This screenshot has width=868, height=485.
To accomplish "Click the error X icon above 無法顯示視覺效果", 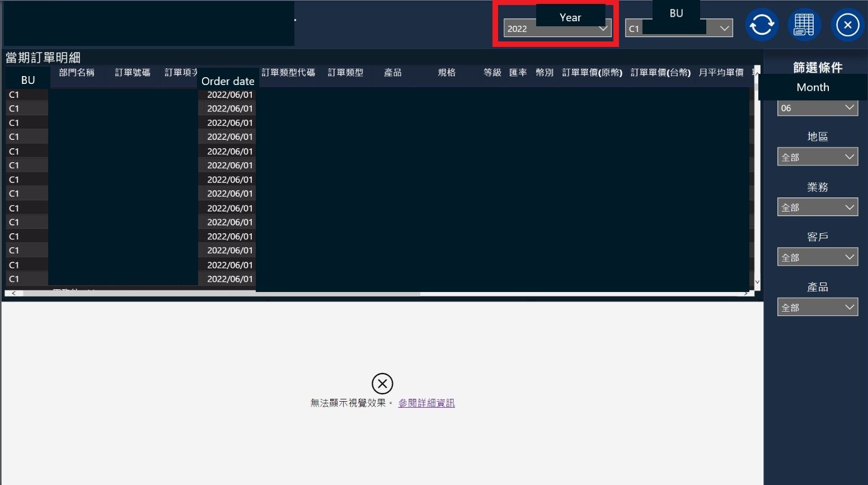I will point(382,384).
